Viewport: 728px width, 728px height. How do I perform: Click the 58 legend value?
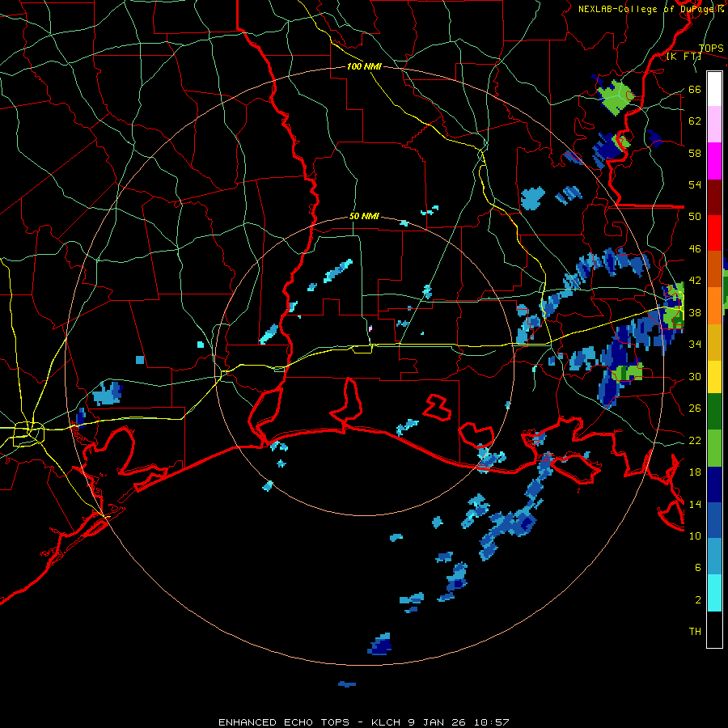point(695,153)
